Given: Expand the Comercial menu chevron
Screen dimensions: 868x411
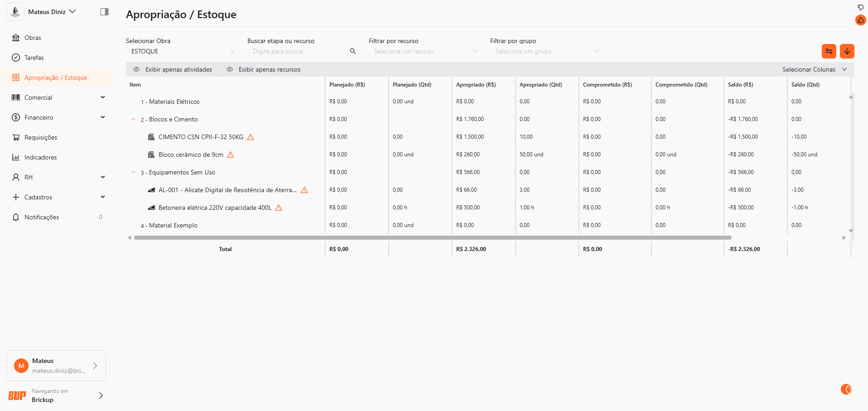Looking at the screenshot, I should coord(103,97).
